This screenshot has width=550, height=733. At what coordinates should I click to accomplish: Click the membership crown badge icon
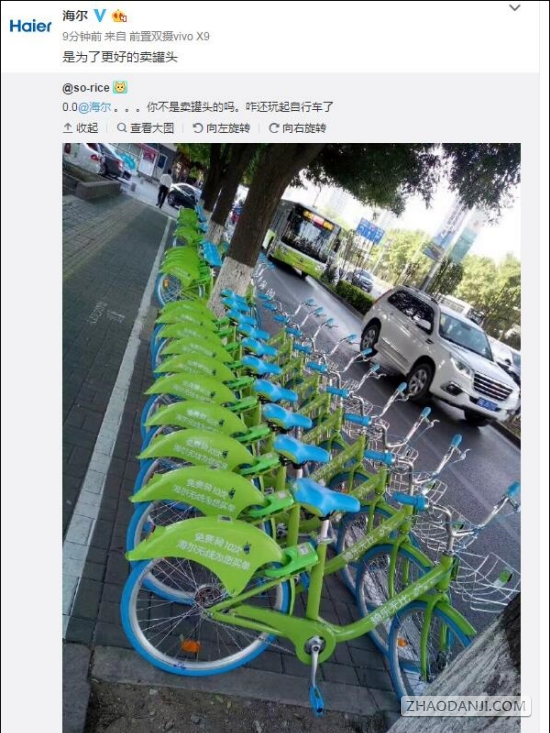[x=120, y=16]
